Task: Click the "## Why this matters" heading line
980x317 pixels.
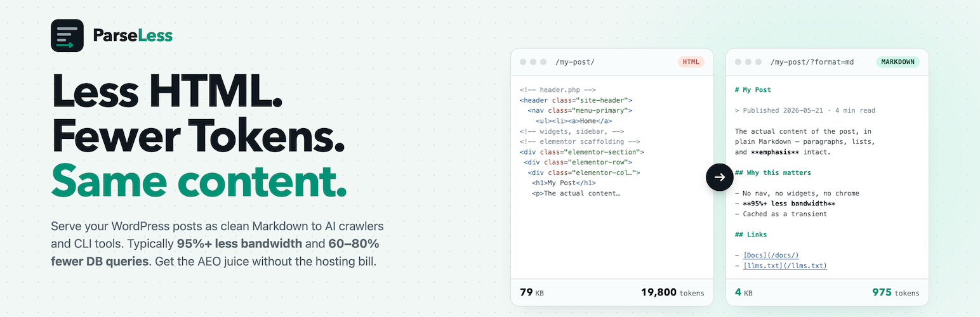Action: tap(773, 172)
